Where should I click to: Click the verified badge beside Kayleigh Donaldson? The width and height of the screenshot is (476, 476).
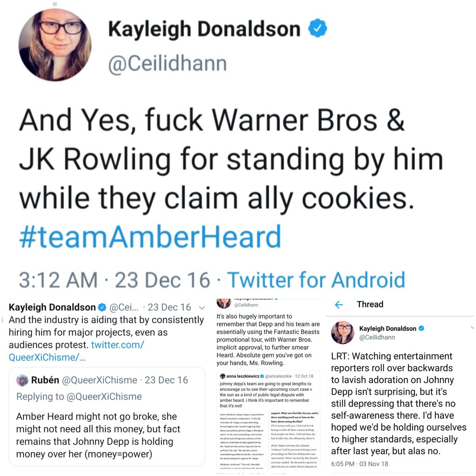[x=318, y=29]
